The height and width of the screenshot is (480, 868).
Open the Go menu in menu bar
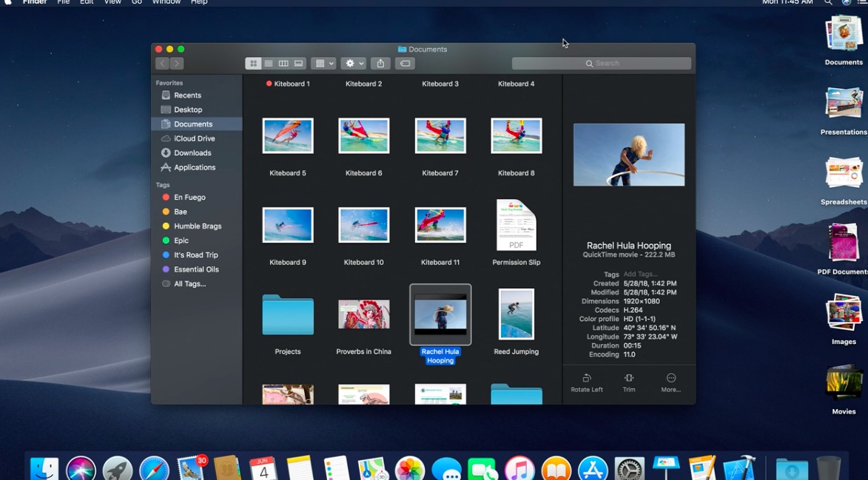click(x=137, y=3)
